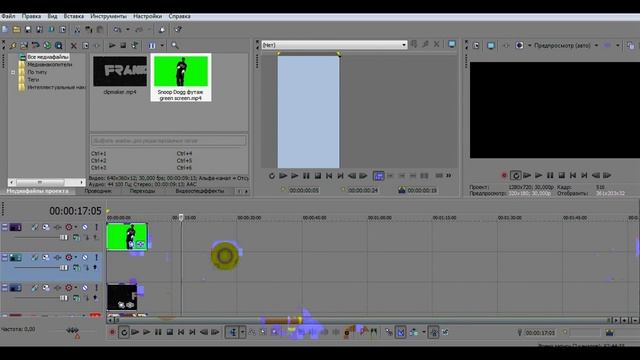Mute track 2 with its circle-slash icon
The image size is (640, 360).
85,258
